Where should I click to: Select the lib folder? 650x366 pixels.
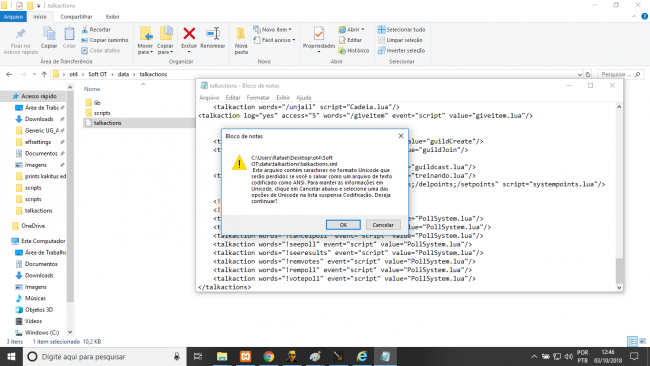92,102
